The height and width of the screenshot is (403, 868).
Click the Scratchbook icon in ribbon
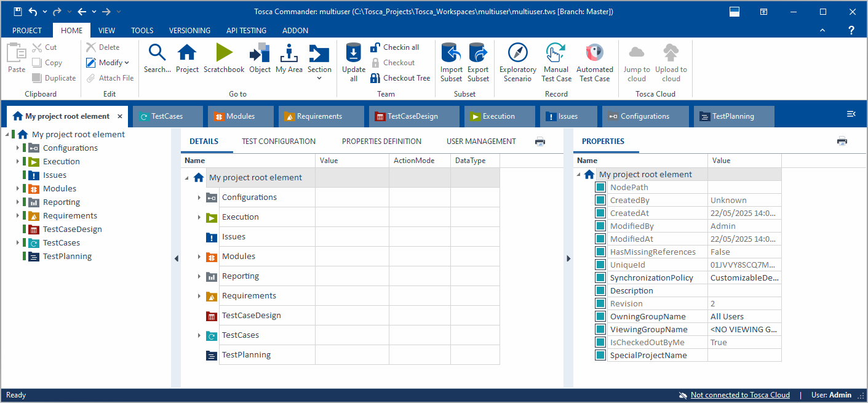pyautogui.click(x=224, y=54)
